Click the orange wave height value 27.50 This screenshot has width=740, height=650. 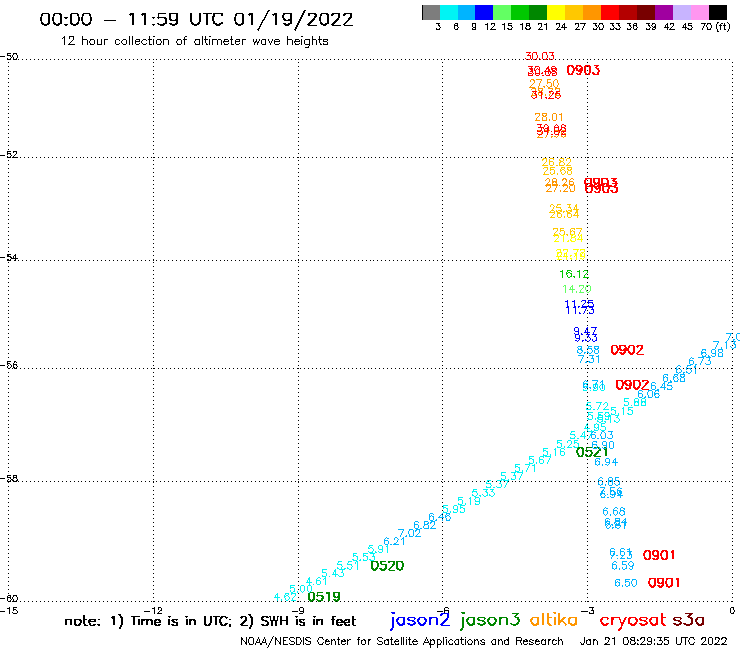coord(544,83)
